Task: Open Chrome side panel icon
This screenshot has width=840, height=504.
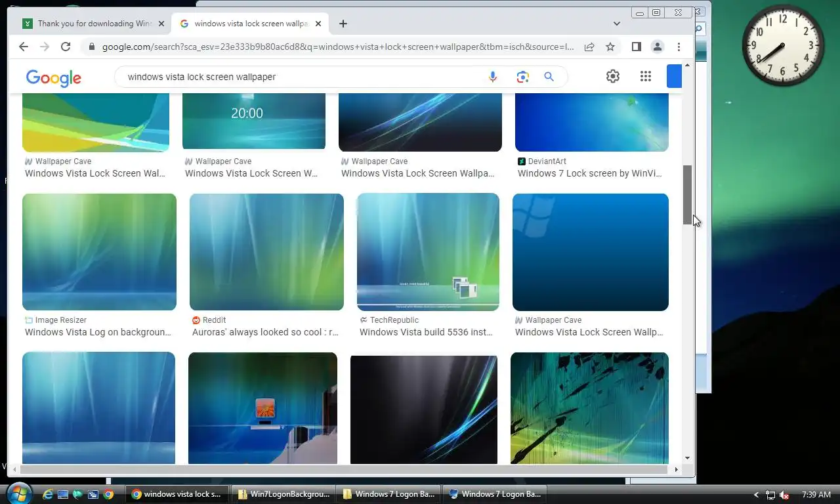Action: (636, 47)
